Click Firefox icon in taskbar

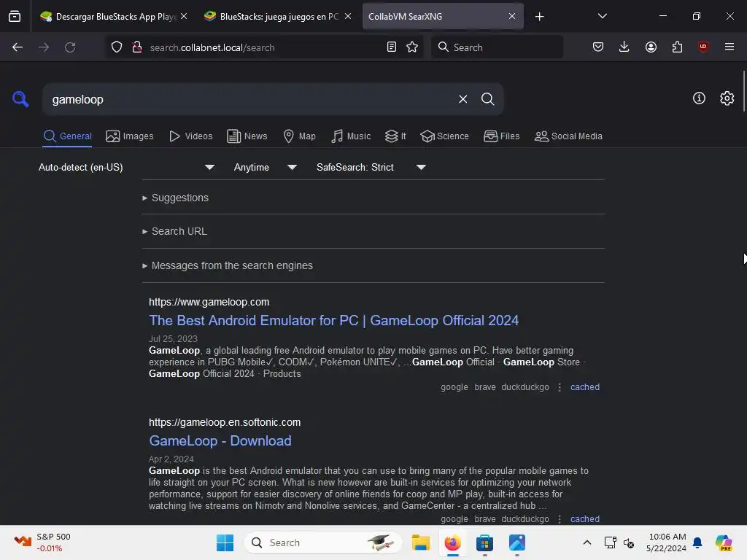pos(452,542)
